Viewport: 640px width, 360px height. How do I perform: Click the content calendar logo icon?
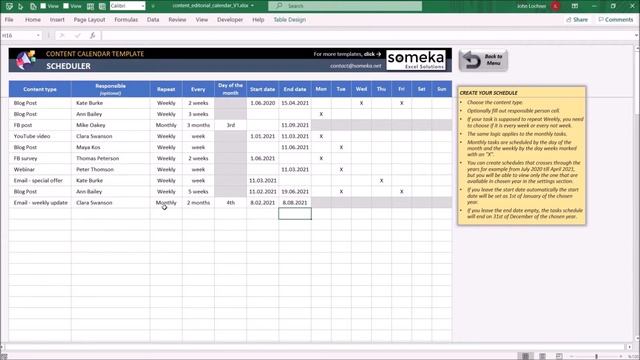pyautogui.click(x=26, y=60)
